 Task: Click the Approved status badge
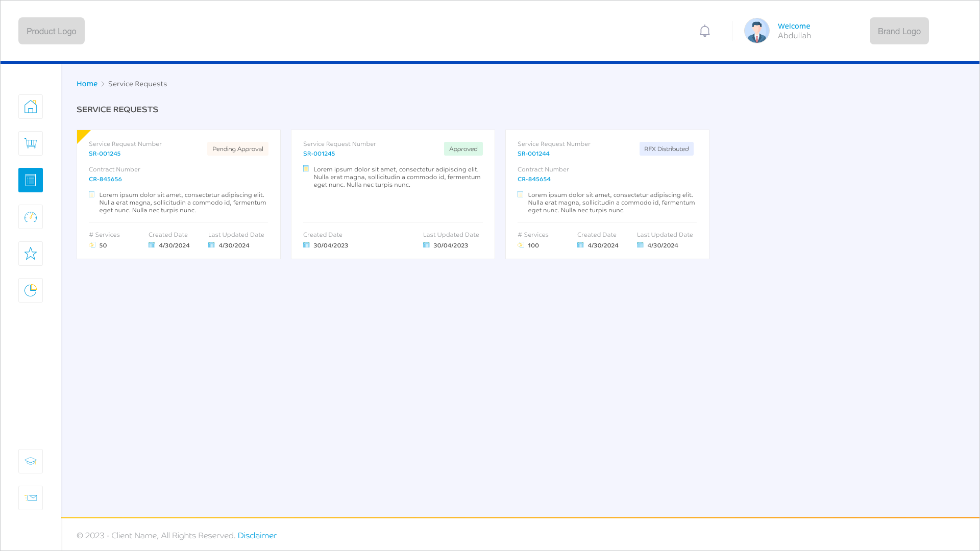[463, 149]
